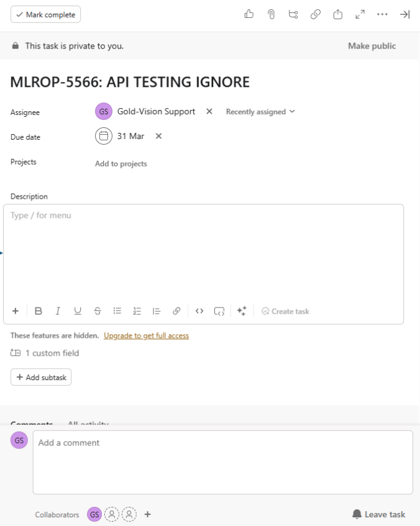420x526 pixels.
Task: Click the subtask branch icon in header
Action: coord(293,14)
